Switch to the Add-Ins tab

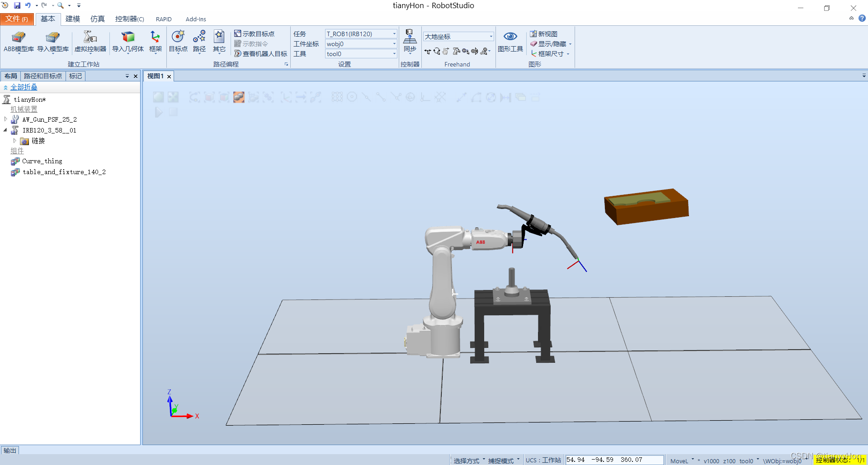(x=196, y=19)
